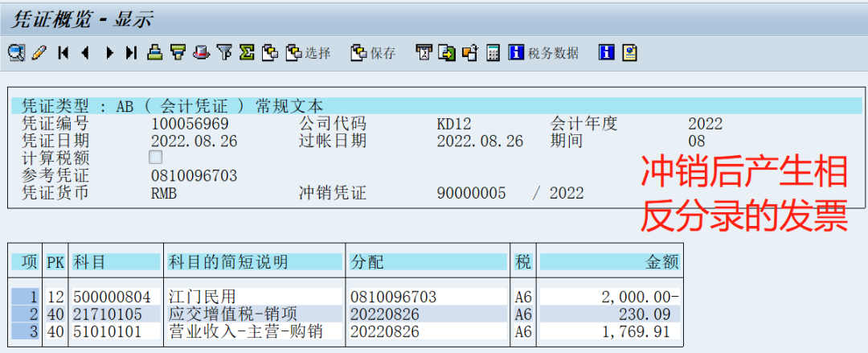Click the filter funnel icon
This screenshot has width=868, height=353.
click(223, 52)
